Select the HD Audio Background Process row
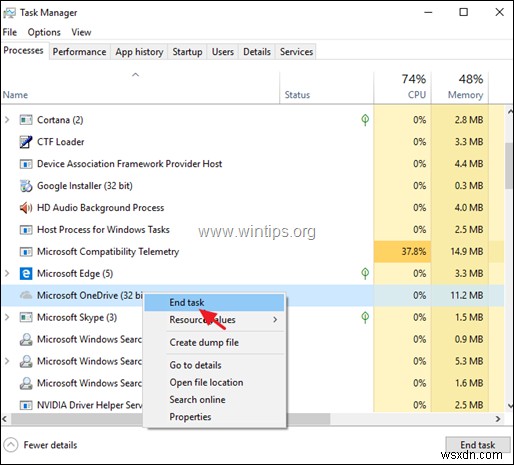The height and width of the screenshot is (465, 514). point(253,208)
